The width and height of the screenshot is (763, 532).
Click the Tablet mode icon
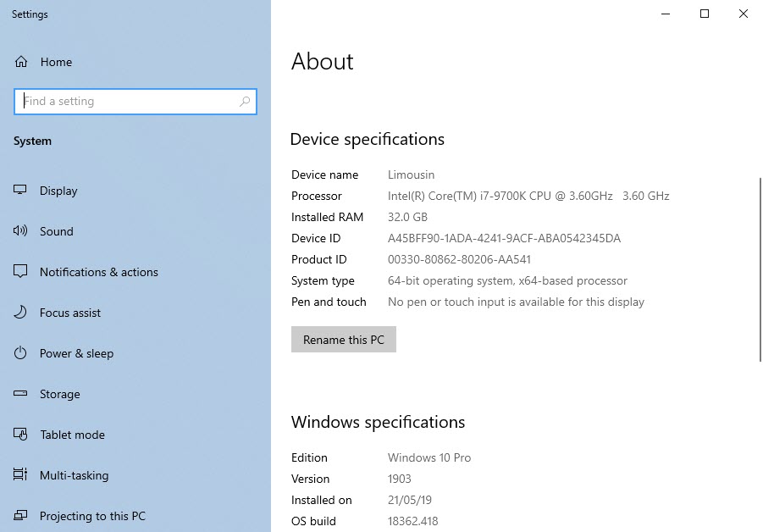click(20, 434)
